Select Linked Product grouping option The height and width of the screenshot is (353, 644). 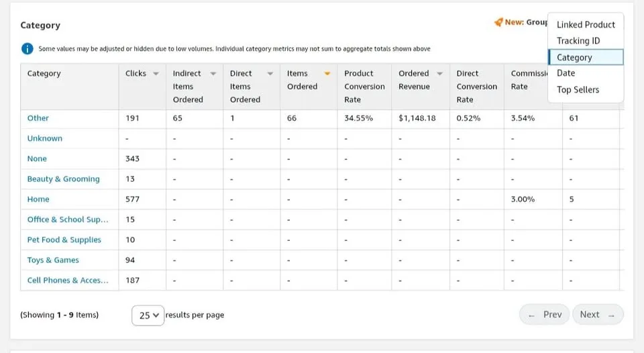click(586, 25)
